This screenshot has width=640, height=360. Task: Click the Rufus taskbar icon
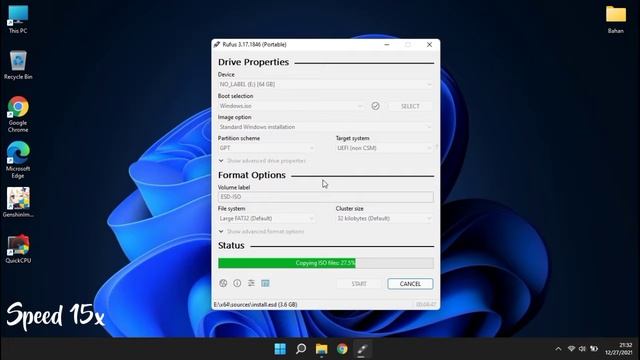pyautogui.click(x=362, y=349)
